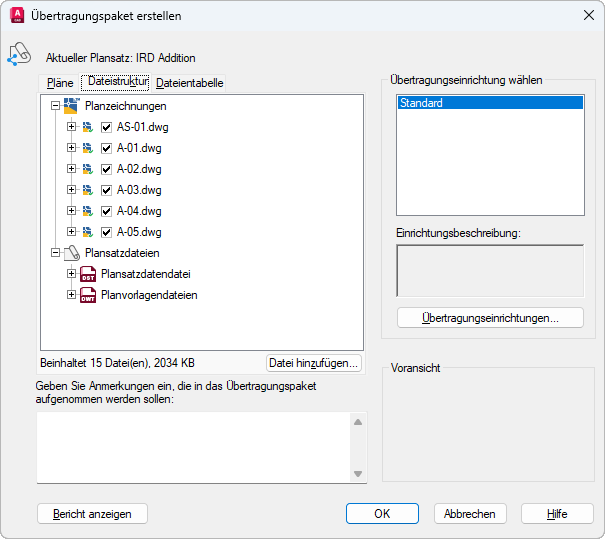Open the Dateientabelle tab
605x539 pixels.
point(189,83)
